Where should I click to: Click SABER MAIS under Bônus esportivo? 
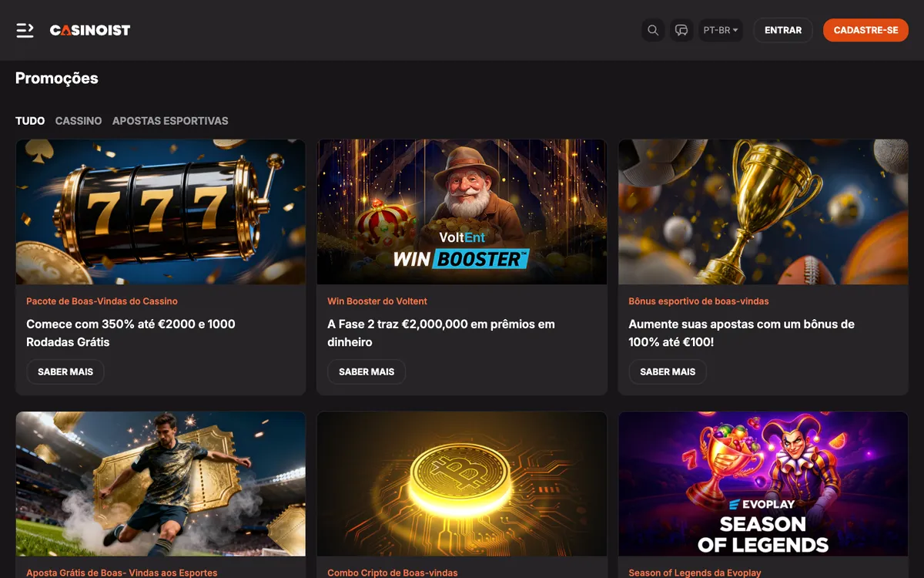(x=668, y=371)
